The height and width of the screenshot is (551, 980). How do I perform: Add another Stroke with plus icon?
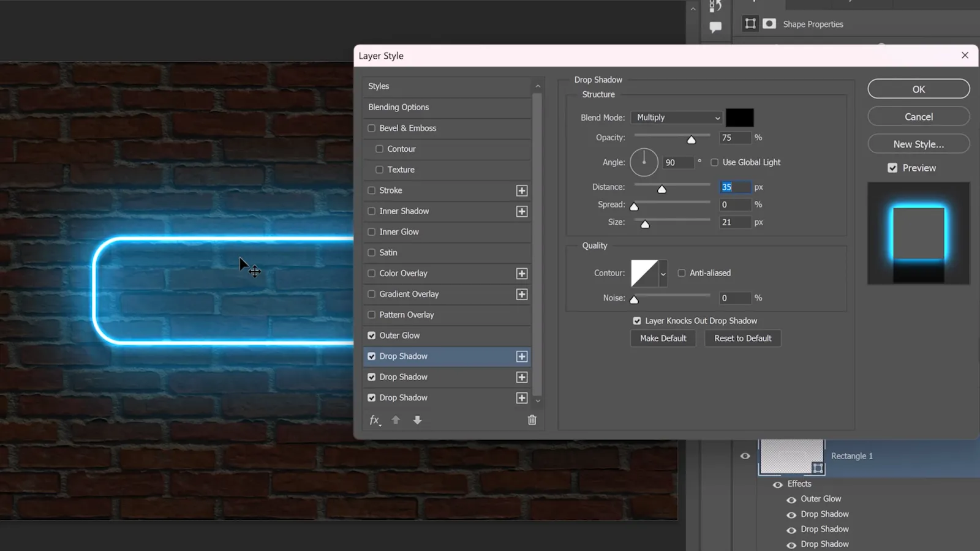[x=522, y=190]
